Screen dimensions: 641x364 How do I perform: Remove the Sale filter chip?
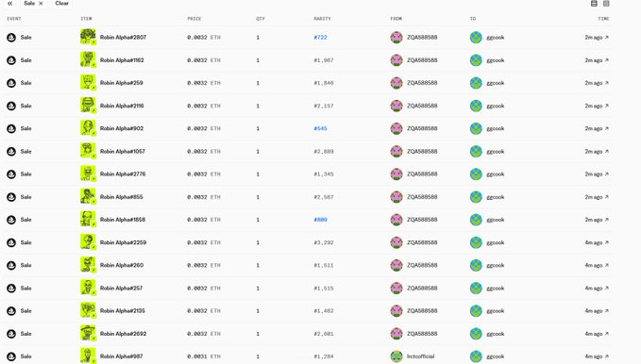pyautogui.click(x=41, y=3)
